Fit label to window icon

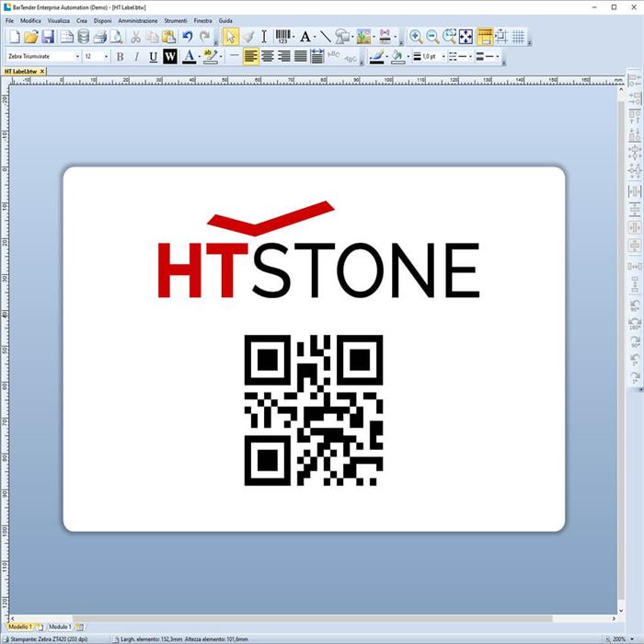pyautogui.click(x=466, y=37)
